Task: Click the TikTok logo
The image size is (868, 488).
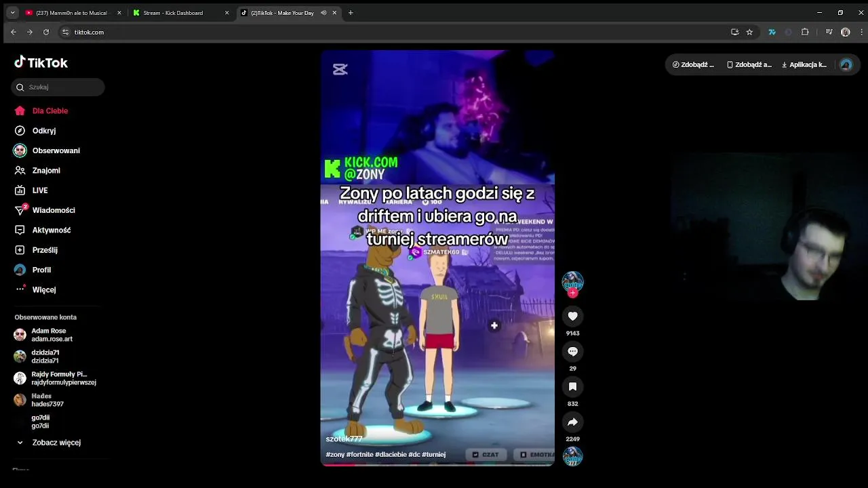Action: point(41,62)
